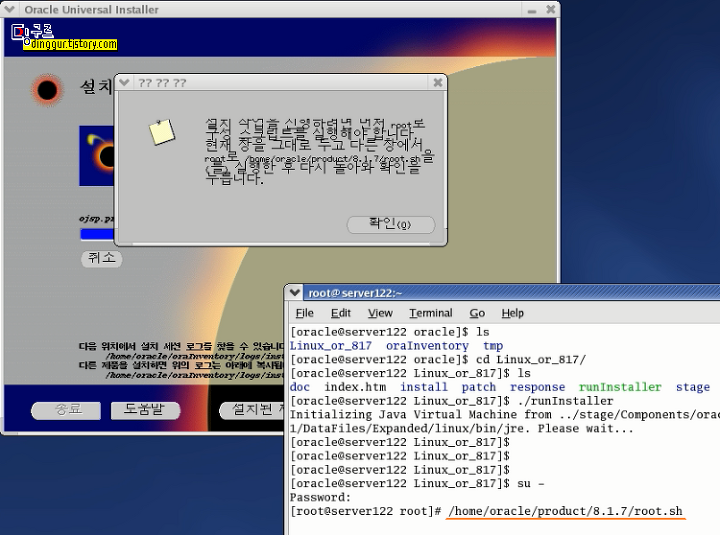720x535 pixels.
Task: Click the 도움말 help button in installer
Action: point(145,410)
